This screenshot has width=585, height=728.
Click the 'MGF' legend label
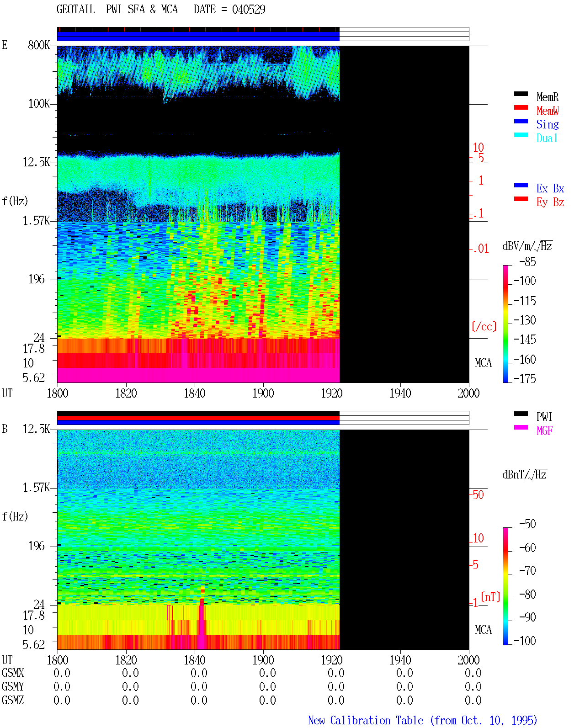click(545, 430)
